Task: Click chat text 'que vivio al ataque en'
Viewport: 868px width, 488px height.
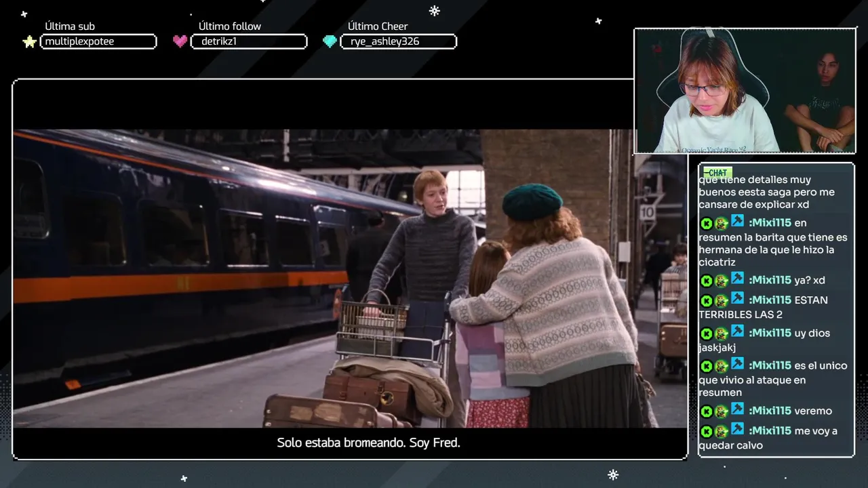Action: (x=752, y=380)
